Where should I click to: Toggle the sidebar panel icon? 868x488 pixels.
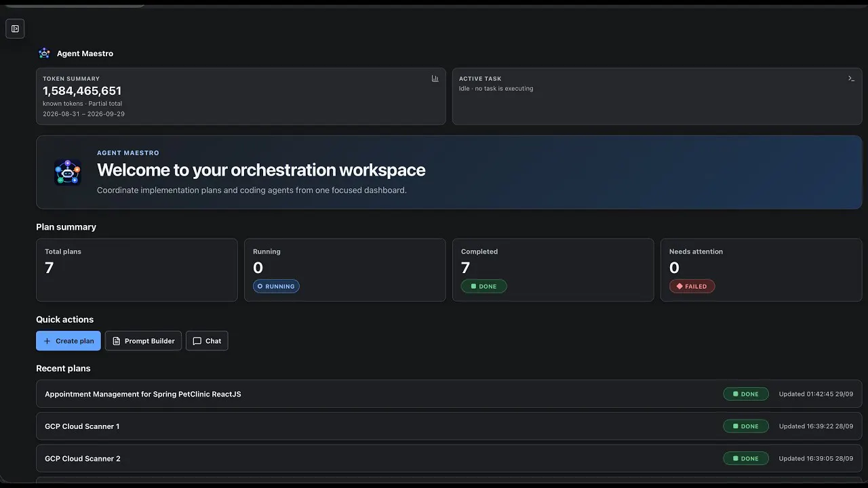click(15, 28)
